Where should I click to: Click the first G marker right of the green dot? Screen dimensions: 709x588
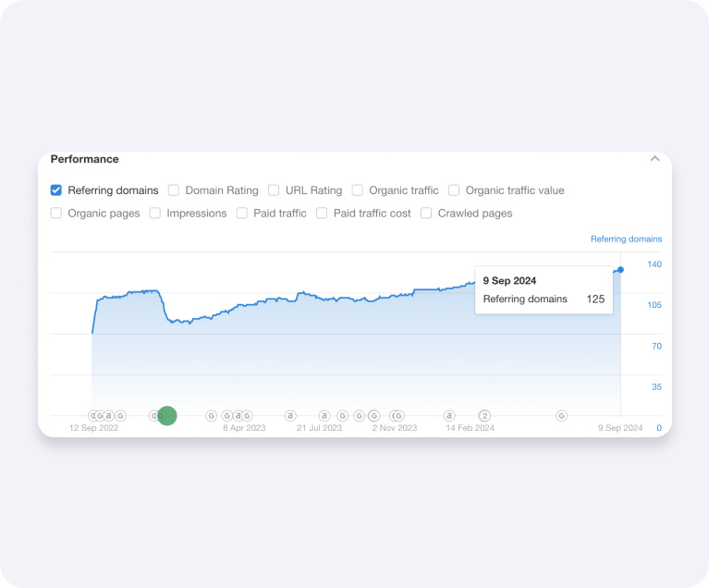tap(211, 416)
